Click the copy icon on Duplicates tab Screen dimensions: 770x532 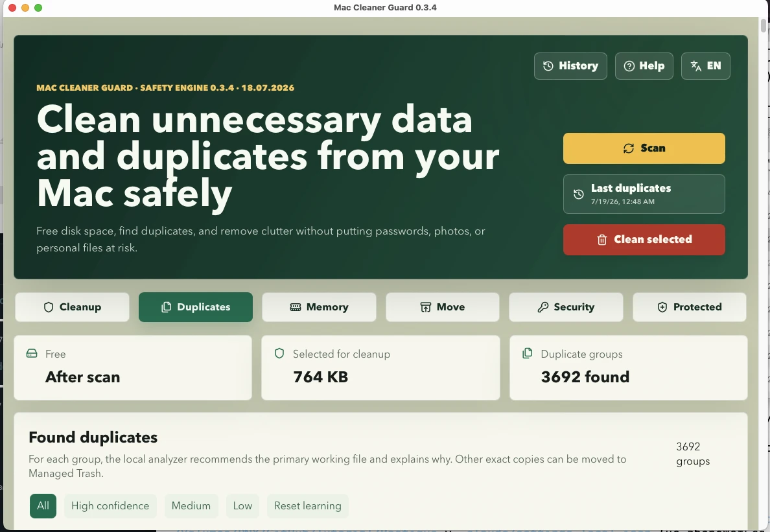tap(167, 307)
